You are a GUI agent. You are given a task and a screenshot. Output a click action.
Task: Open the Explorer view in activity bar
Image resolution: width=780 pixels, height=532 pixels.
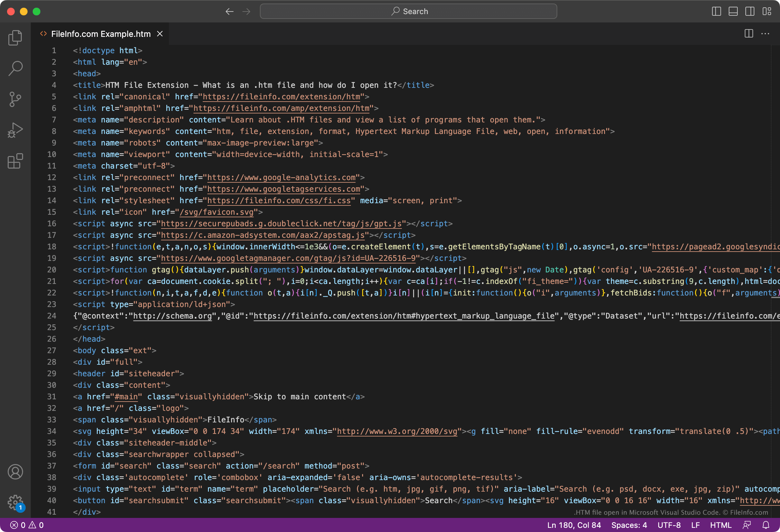[x=15, y=37]
